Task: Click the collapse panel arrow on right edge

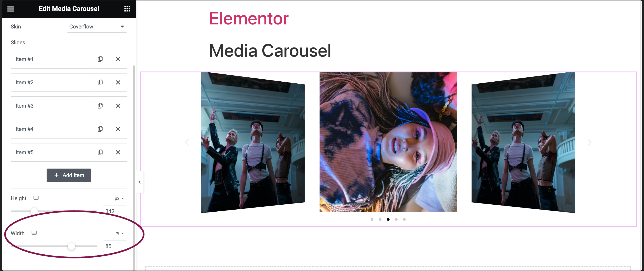Action: coord(139,182)
